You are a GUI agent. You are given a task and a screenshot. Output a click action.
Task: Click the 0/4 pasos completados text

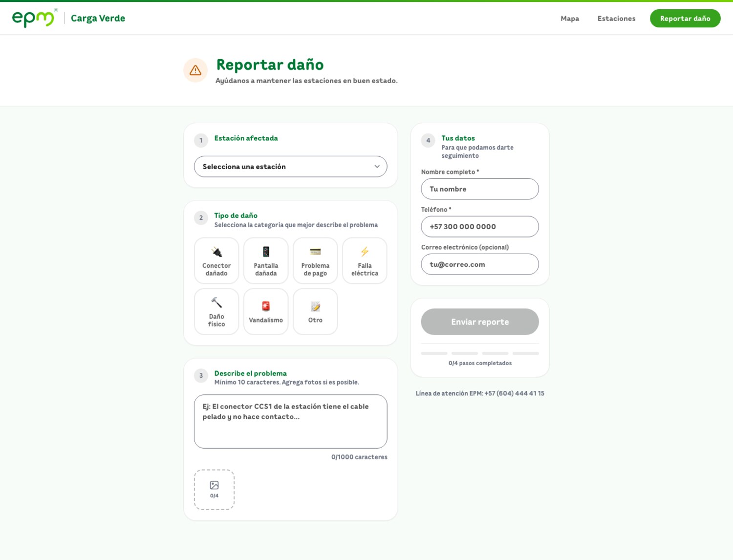tap(480, 363)
